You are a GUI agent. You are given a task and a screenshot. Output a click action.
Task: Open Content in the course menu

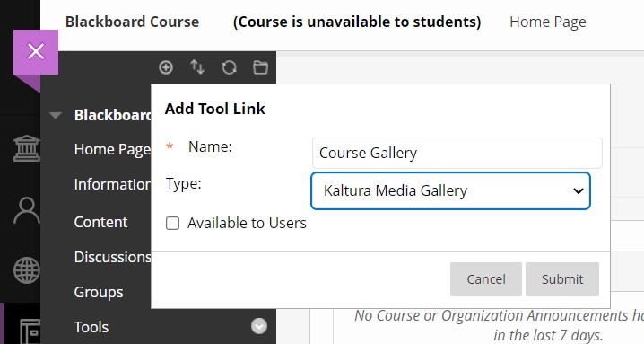[100, 222]
